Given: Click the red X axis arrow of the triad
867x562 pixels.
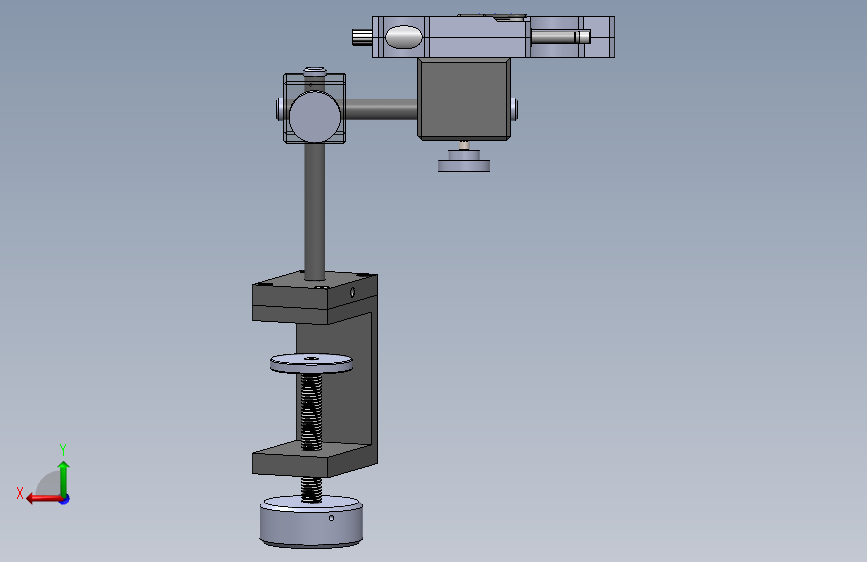Looking at the screenshot, I should (43, 499).
